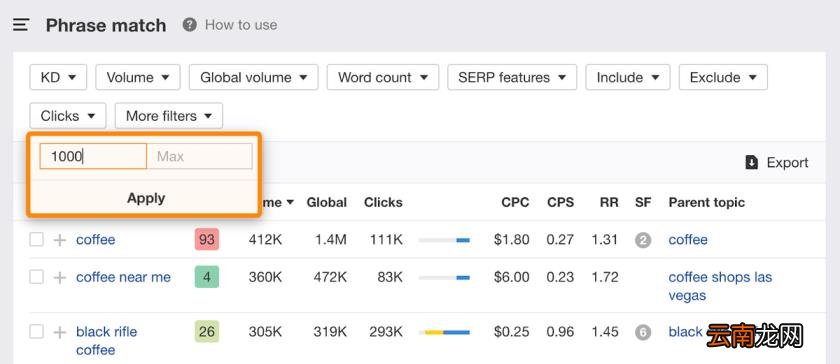Click the 0.27 CPS value

[x=560, y=240]
